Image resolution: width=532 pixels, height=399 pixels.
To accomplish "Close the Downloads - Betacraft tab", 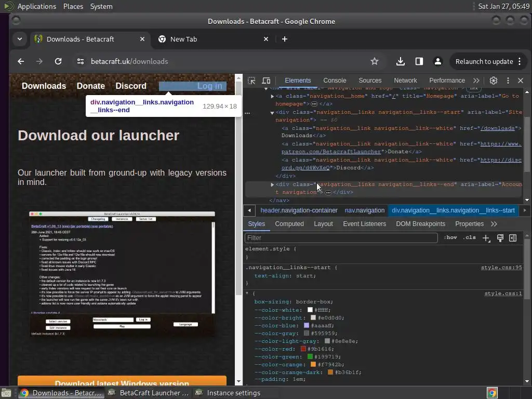I will coord(142,39).
